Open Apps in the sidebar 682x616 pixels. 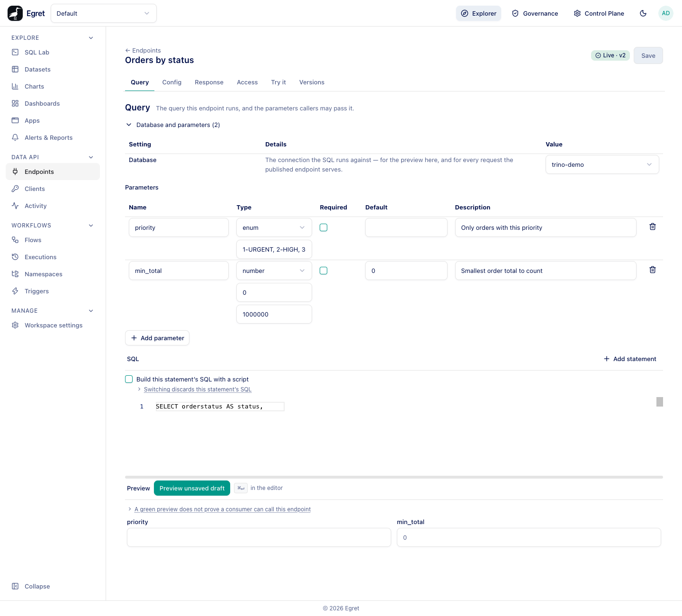click(53, 120)
